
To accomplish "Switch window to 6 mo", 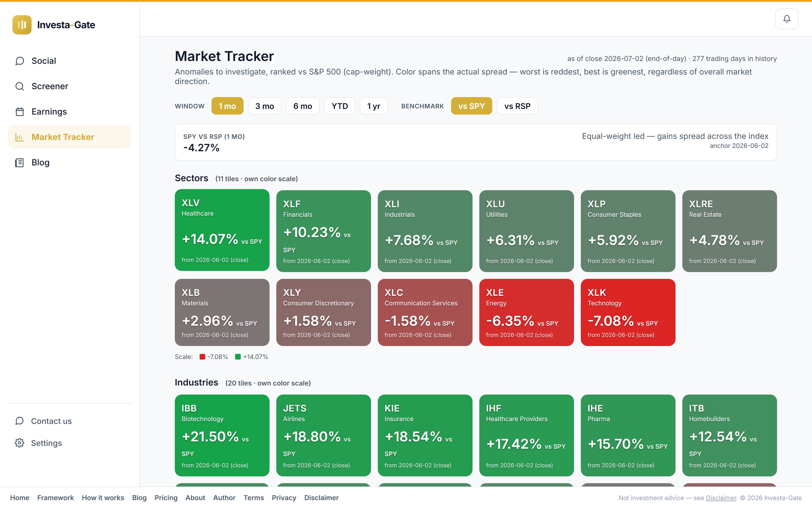I will [x=302, y=106].
